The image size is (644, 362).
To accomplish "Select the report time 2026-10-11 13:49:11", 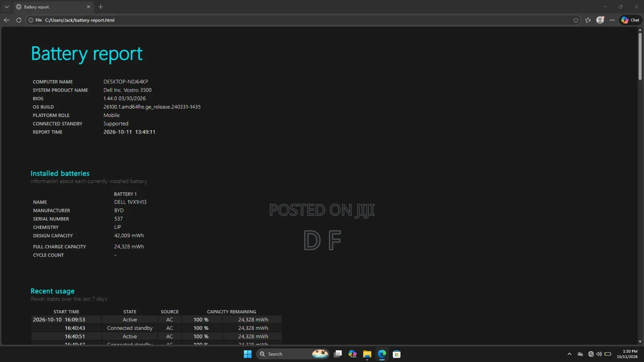I will pos(129,132).
